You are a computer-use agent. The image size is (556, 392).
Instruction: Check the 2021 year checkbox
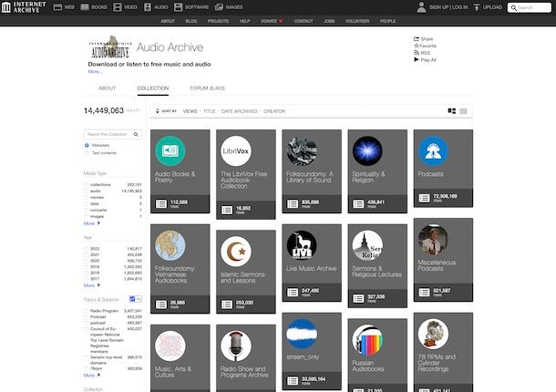point(86,255)
